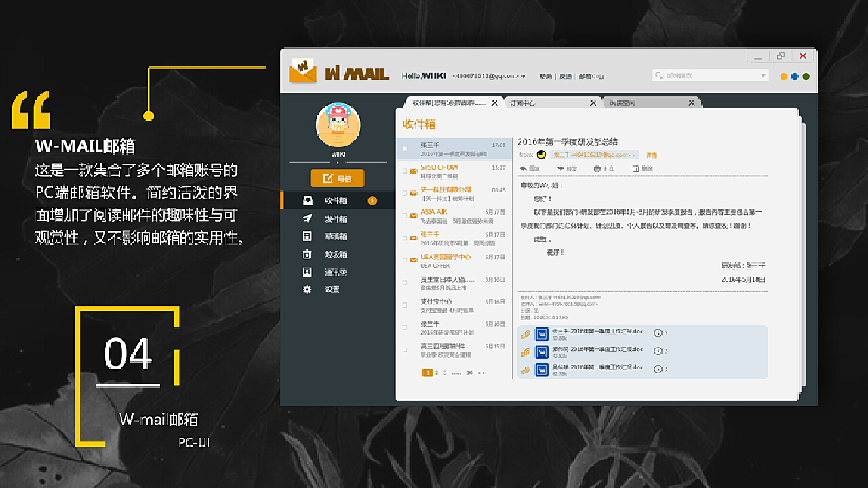Click paperclip icon of 张三千 attachment
The image size is (868, 488).
pos(525,334)
